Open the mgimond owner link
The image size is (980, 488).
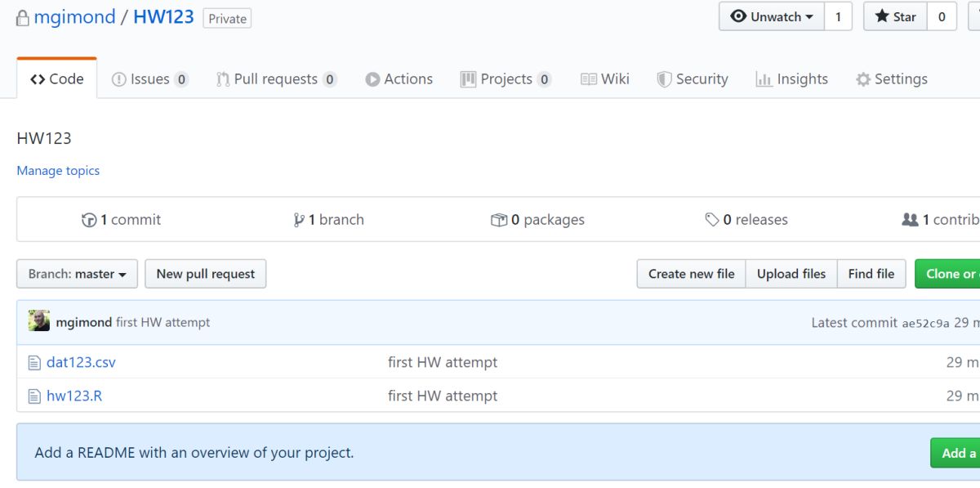point(74,17)
